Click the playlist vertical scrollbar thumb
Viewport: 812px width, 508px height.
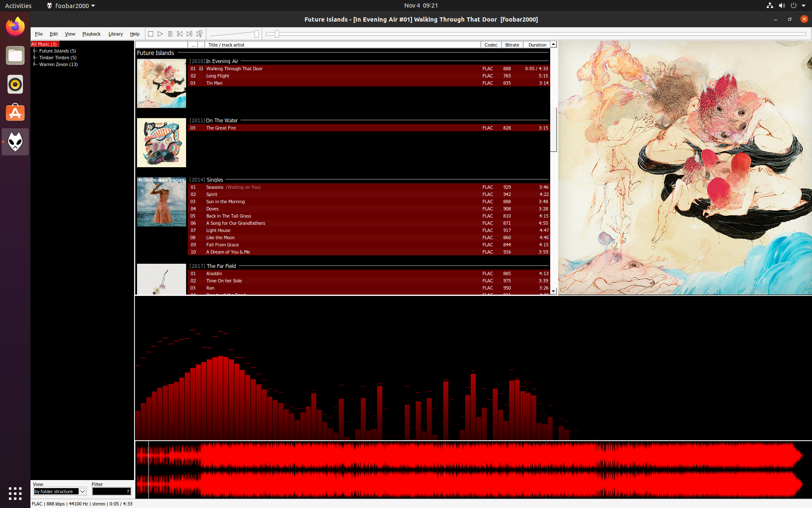553,130
